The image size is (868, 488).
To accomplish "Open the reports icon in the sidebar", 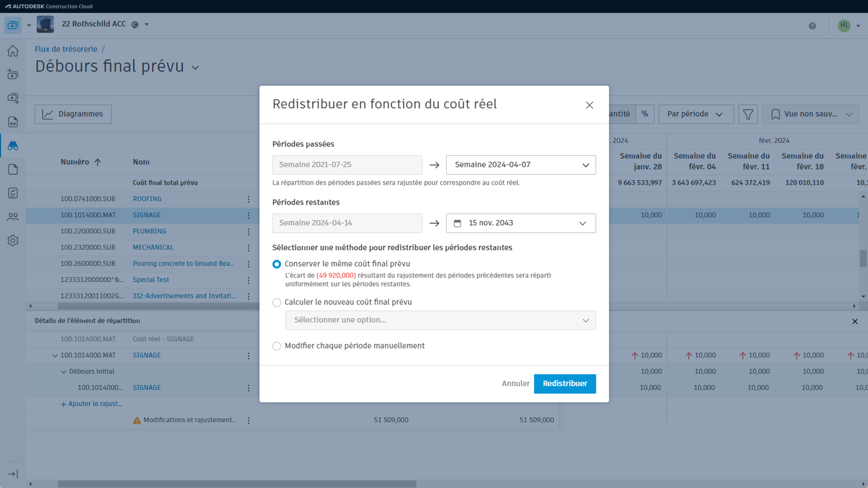I will click(12, 193).
